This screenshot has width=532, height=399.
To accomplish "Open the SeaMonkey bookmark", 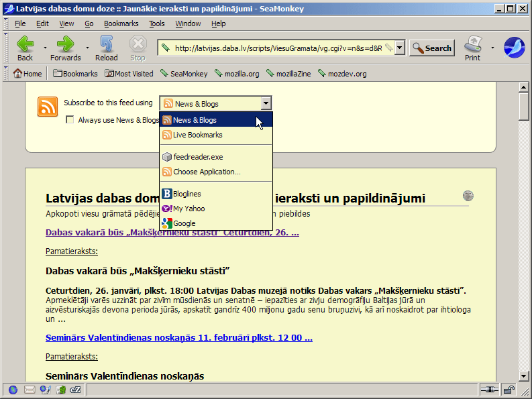I will [184, 74].
